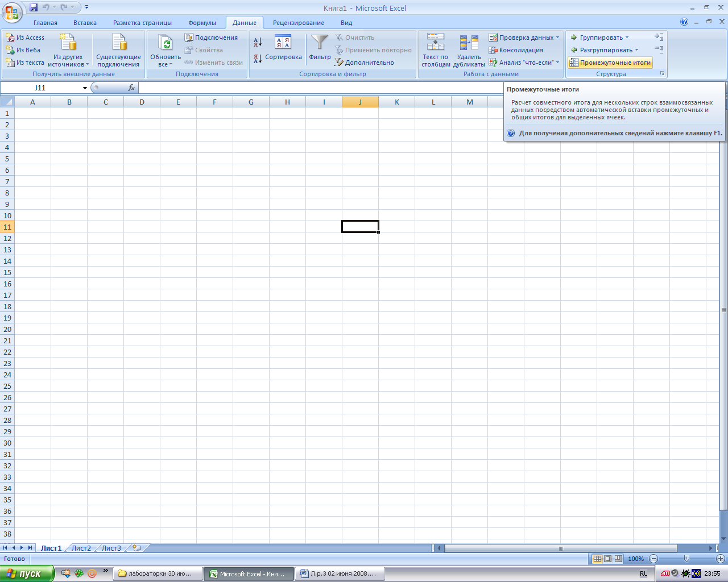The width and height of the screenshot is (728, 582).
Task: Save the workbook via quick access toolbar
Action: pyautogui.click(x=34, y=7)
